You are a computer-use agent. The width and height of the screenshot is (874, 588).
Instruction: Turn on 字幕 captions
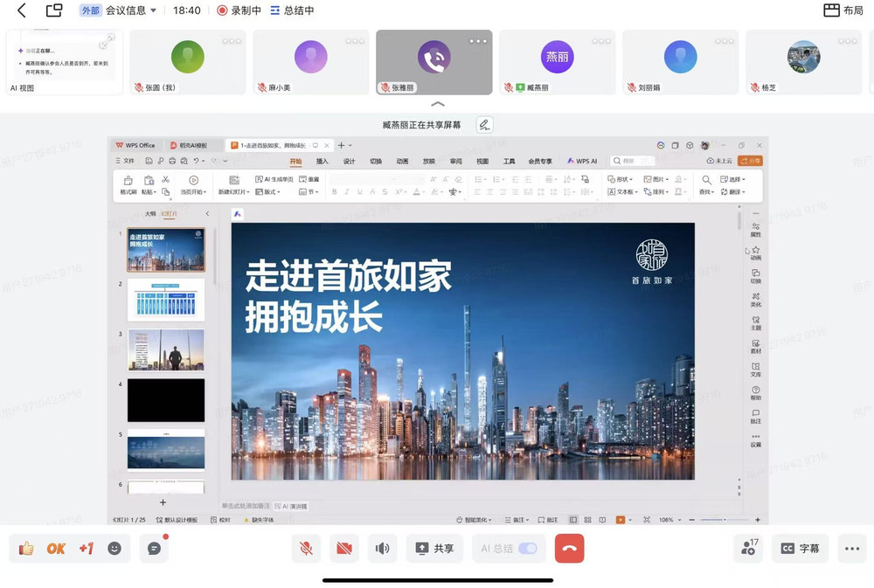(800, 549)
